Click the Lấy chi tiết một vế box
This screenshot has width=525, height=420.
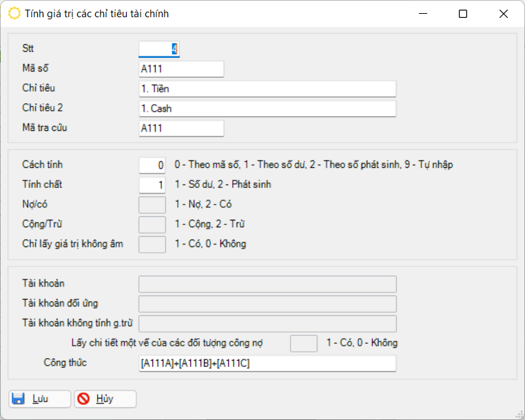pyautogui.click(x=304, y=344)
